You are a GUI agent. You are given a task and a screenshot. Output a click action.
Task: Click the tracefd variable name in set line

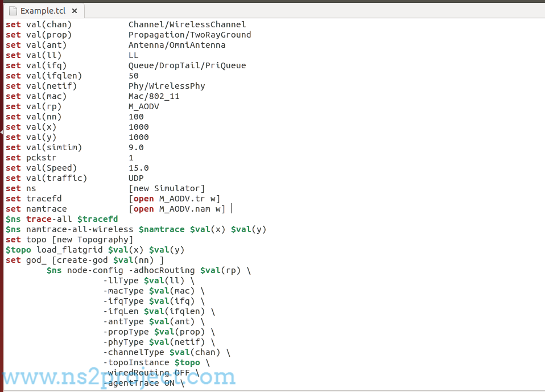click(x=44, y=199)
